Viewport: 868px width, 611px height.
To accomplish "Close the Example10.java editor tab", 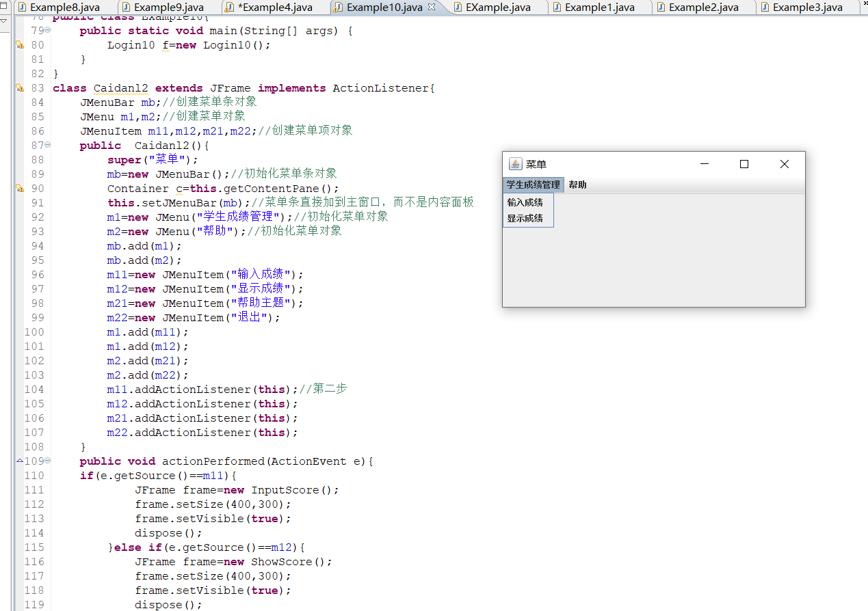I will point(431,8).
